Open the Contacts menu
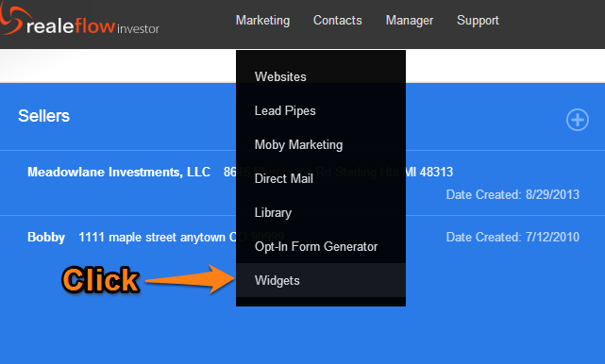This screenshot has height=364, width=605. click(x=338, y=20)
